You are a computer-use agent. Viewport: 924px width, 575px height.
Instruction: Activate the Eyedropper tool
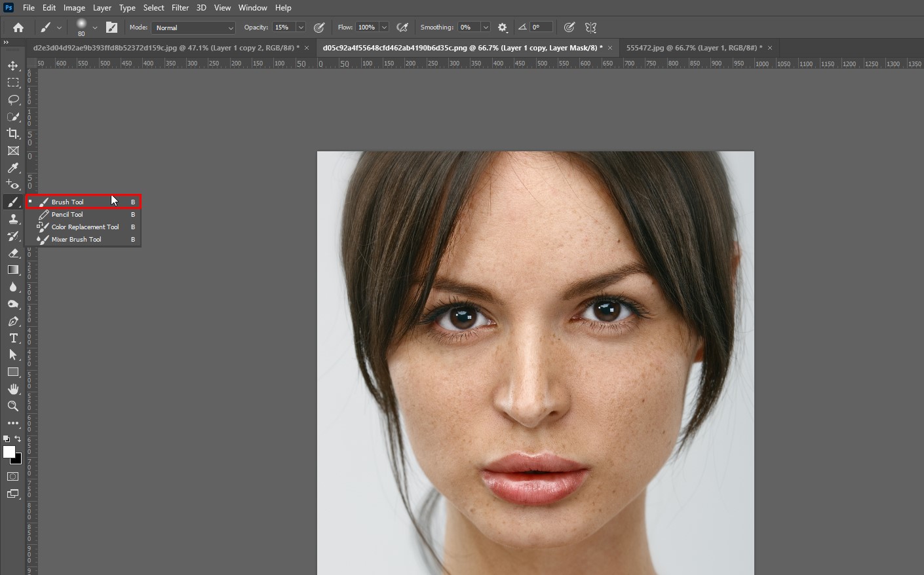(x=13, y=168)
